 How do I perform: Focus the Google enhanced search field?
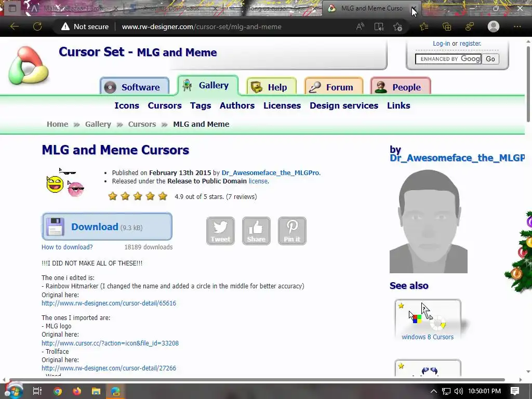click(x=448, y=59)
